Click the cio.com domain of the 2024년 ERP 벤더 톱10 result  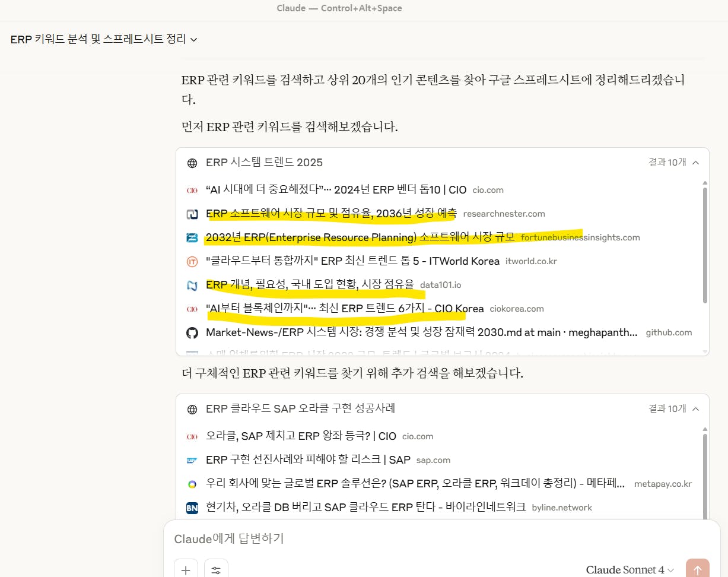click(488, 191)
